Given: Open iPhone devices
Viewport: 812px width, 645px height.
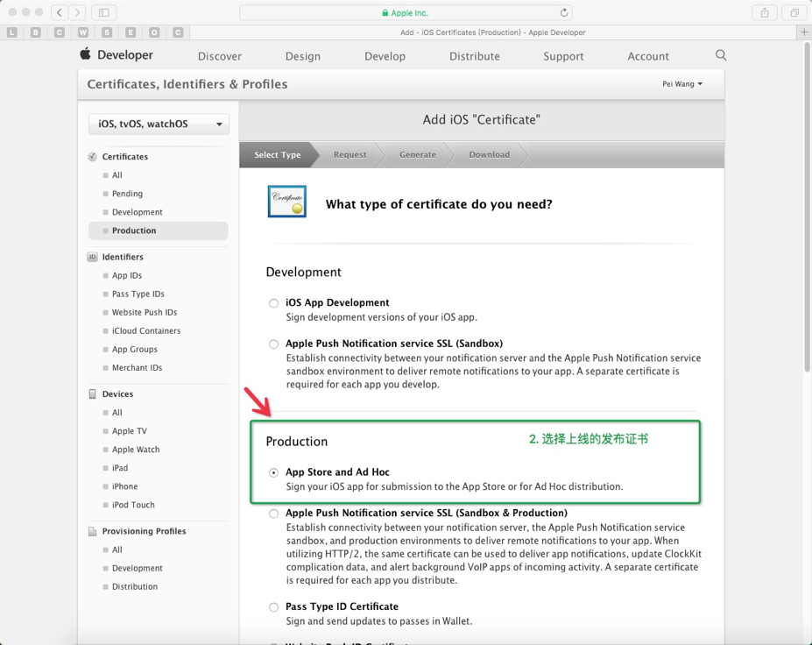Looking at the screenshot, I should (124, 486).
